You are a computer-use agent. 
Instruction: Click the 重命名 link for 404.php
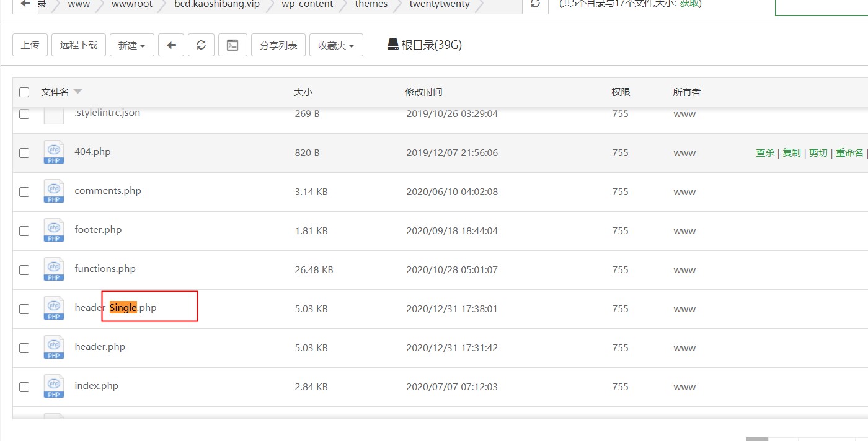[x=849, y=153]
